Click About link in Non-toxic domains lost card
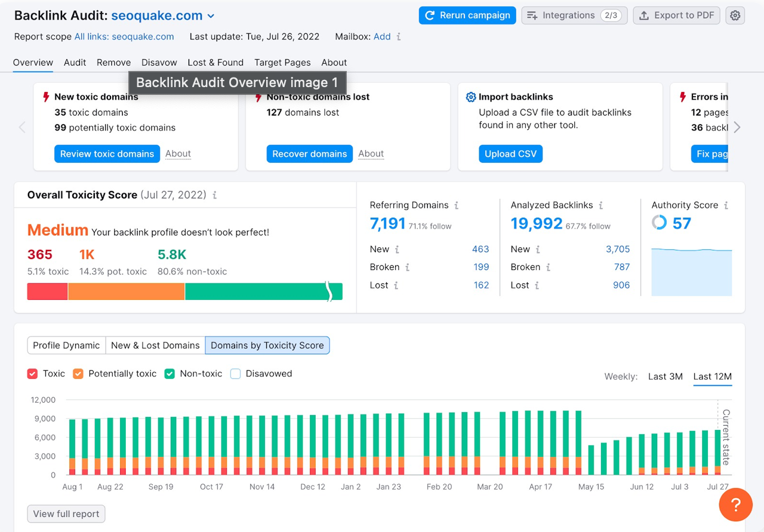764x532 pixels. pos(371,154)
